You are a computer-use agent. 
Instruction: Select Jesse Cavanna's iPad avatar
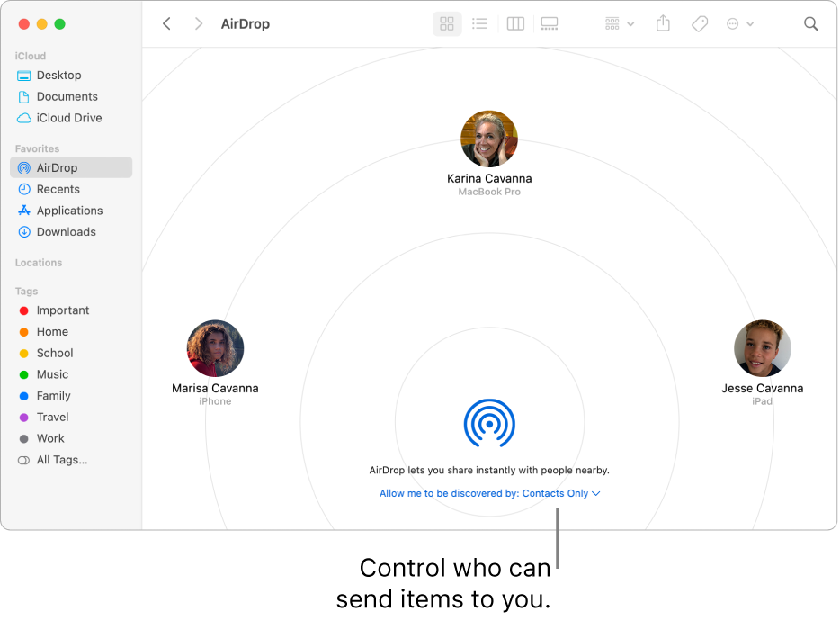point(762,348)
